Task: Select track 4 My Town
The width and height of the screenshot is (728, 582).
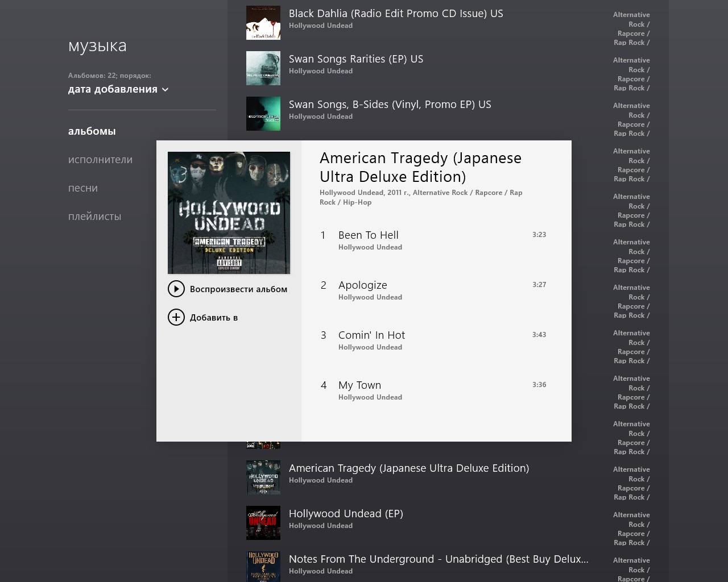Action: [x=433, y=390]
